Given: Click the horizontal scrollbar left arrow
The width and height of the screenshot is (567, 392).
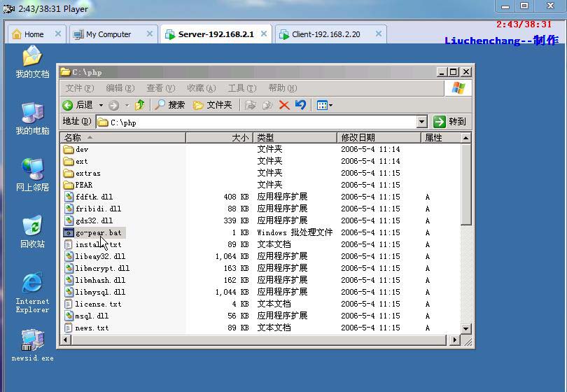Looking at the screenshot, I should (x=65, y=340).
